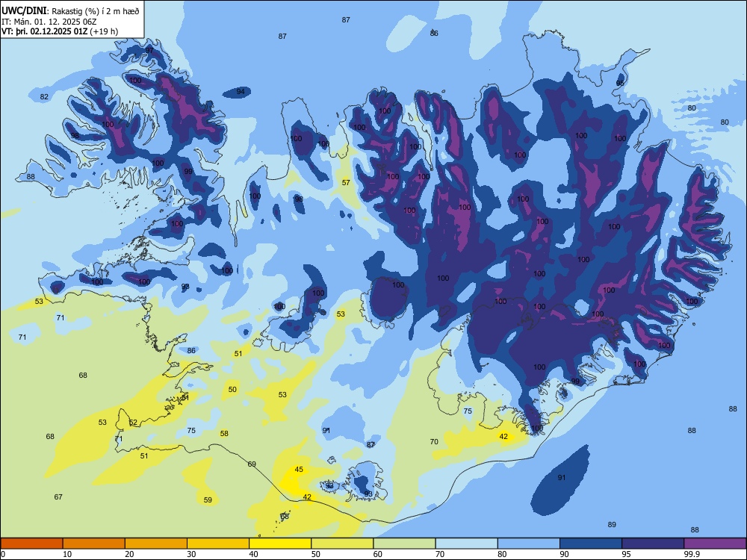Click the 10–20% orange legend swatch
This screenshot has height=560, width=747.
pyautogui.click(x=94, y=544)
